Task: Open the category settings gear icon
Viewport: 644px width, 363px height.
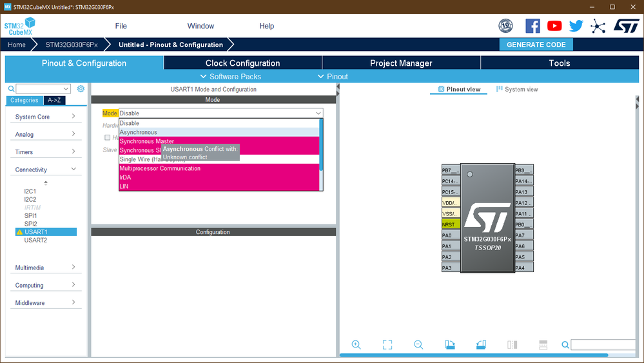Action: coord(81,89)
